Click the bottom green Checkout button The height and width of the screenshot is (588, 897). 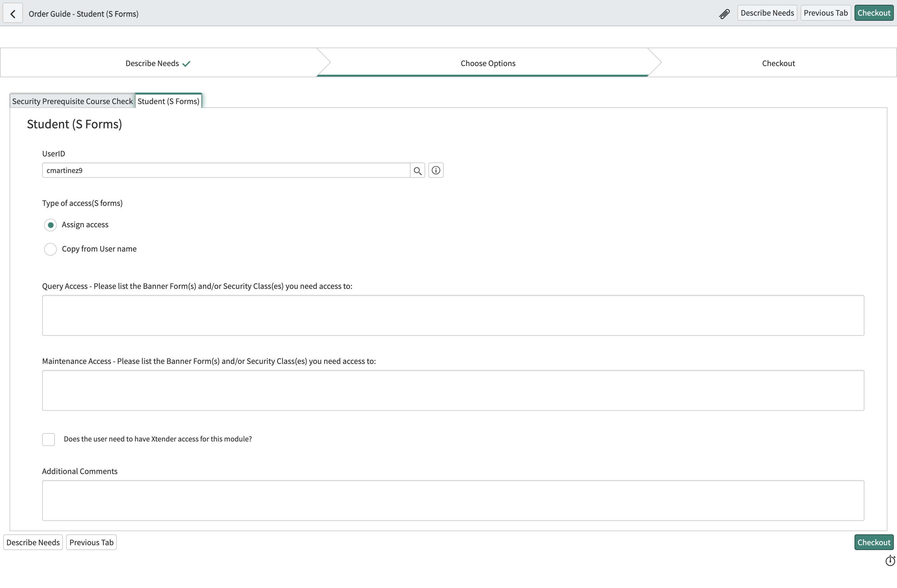click(874, 542)
